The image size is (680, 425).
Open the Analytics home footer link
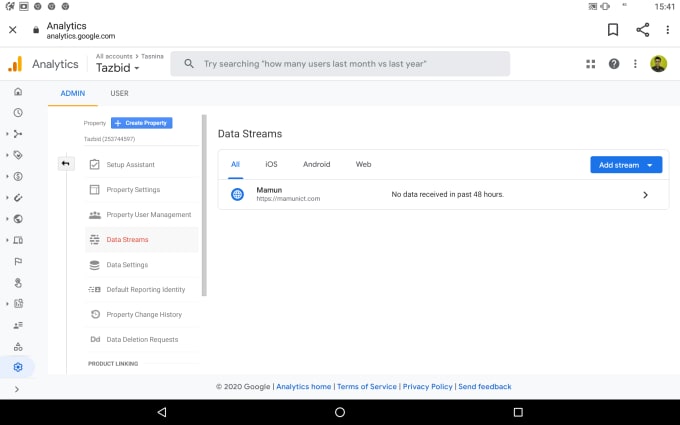pyautogui.click(x=304, y=386)
